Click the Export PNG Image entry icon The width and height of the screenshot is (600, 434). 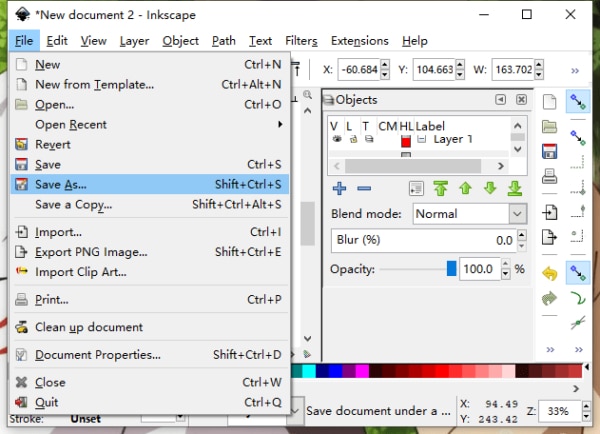click(x=21, y=252)
